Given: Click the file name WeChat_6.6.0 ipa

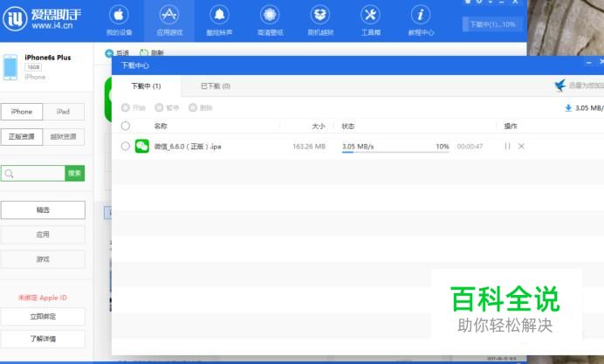Looking at the screenshot, I should (x=188, y=147).
